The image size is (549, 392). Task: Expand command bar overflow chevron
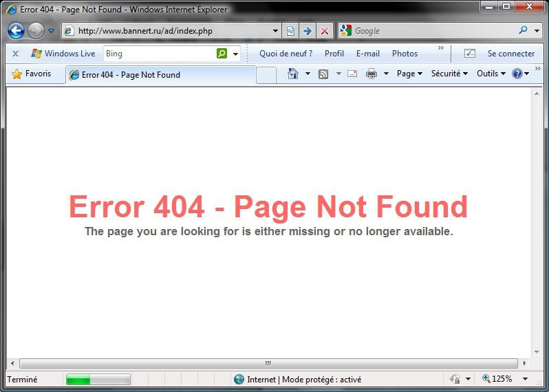tap(538, 68)
